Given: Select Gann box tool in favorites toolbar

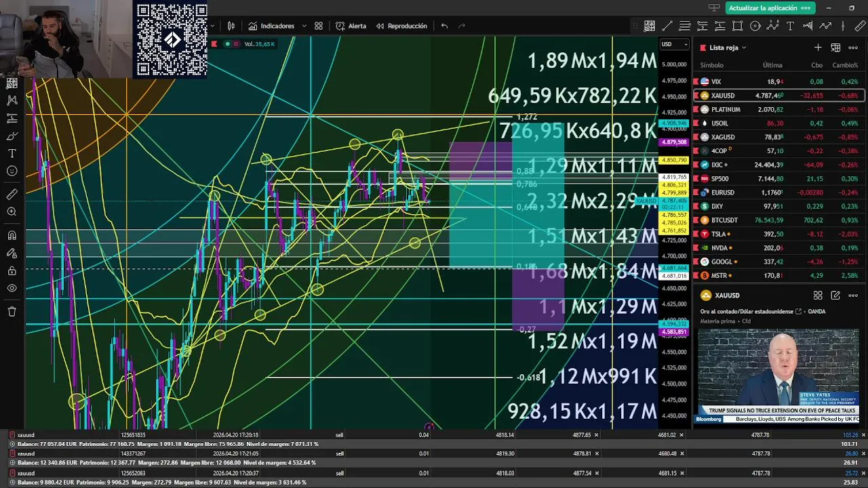Looking at the screenshot, I should 650,26.
